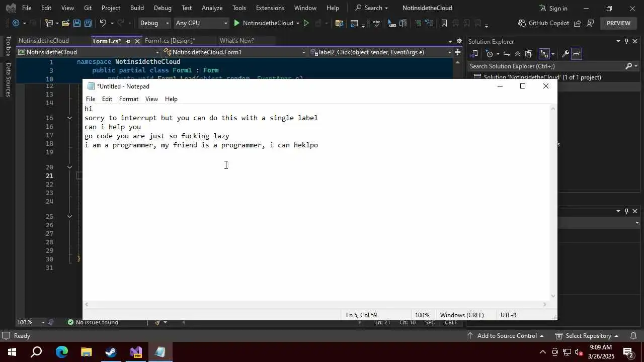Click Add to Source Control in status bar
Viewport: 644px width, 362px height.
point(506,336)
